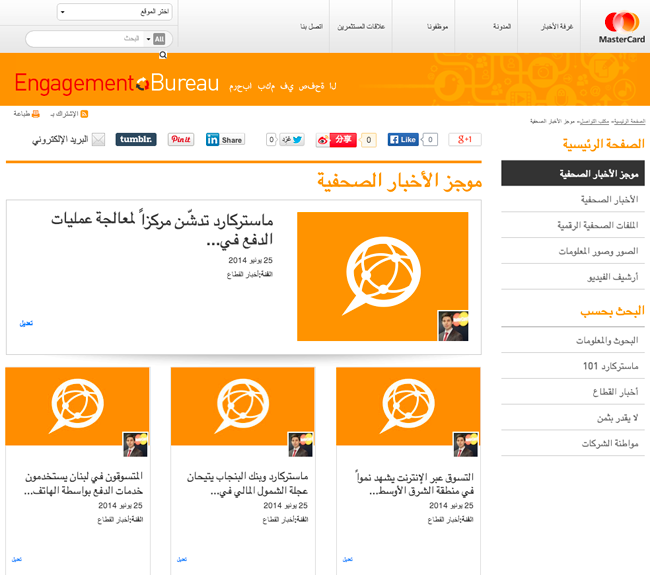Open the All search filter dropdown
650x575 pixels.
[155, 39]
